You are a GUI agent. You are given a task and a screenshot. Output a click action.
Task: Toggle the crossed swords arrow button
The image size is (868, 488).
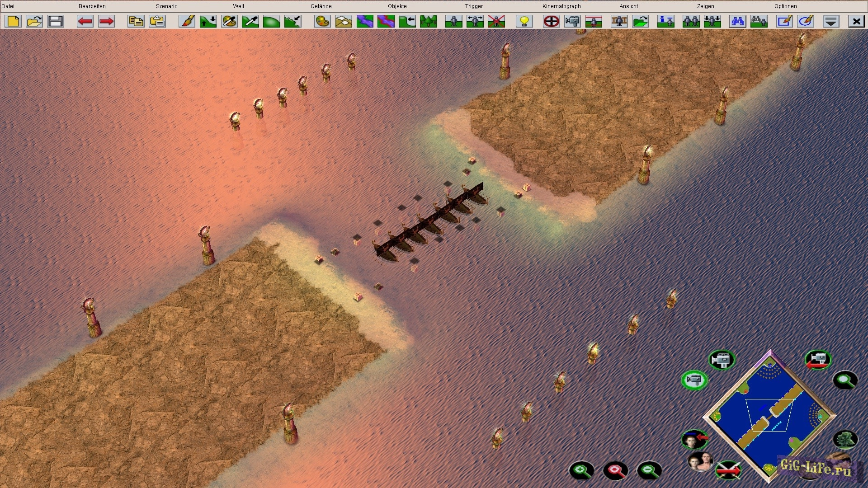[728, 470]
